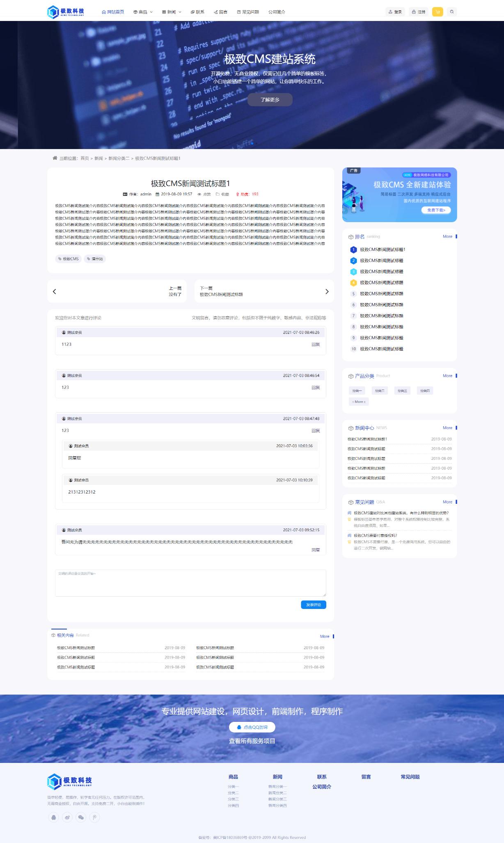Open the 公司简介 menu item in the header
The width and height of the screenshot is (504, 843).
(277, 12)
